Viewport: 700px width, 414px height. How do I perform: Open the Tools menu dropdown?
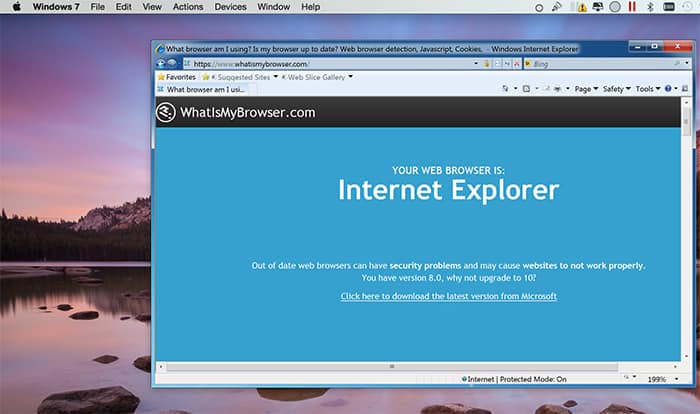648,89
